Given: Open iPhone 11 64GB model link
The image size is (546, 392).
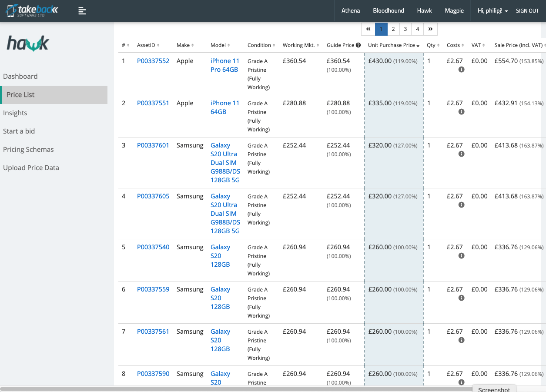Looking at the screenshot, I should click(225, 107).
